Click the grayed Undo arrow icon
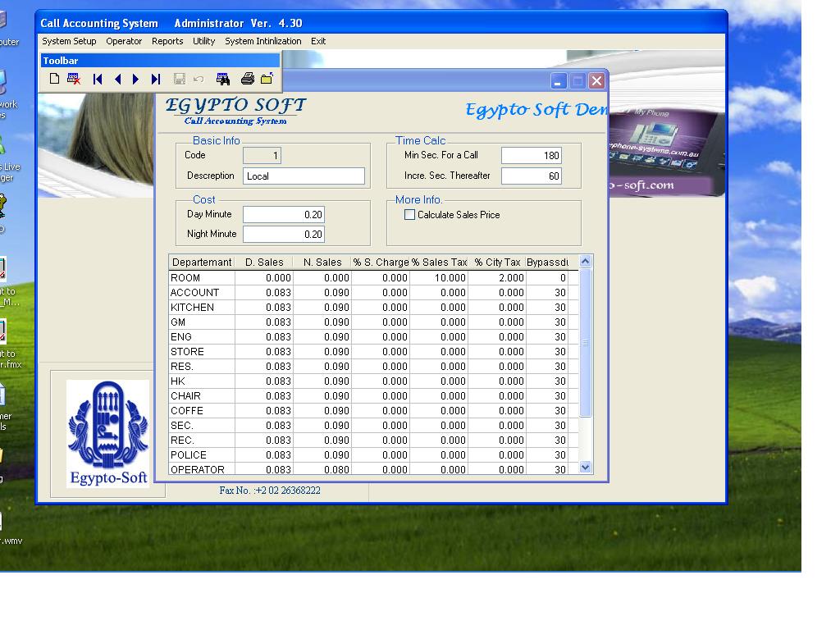 [199, 80]
